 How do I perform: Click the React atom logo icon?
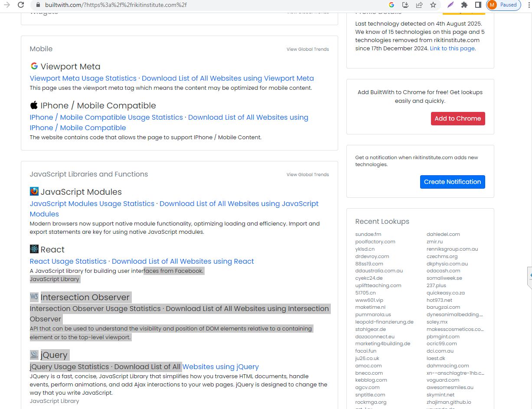pyautogui.click(x=34, y=249)
